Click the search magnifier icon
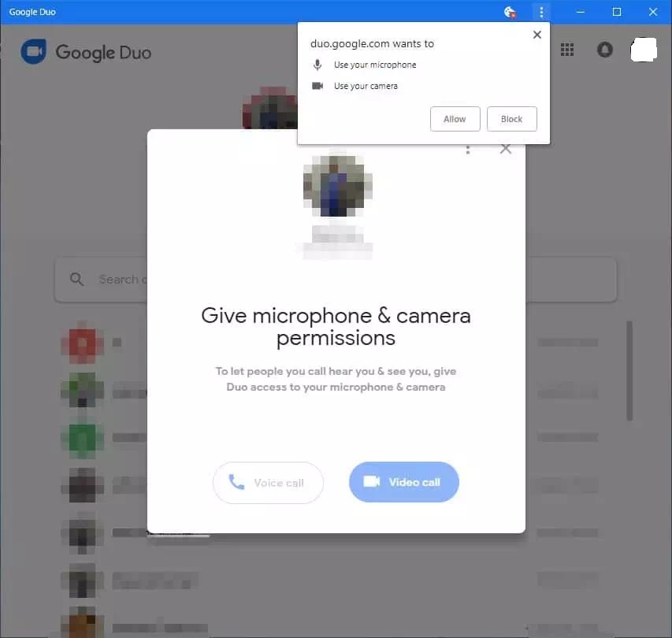This screenshot has width=672, height=638. 76,280
